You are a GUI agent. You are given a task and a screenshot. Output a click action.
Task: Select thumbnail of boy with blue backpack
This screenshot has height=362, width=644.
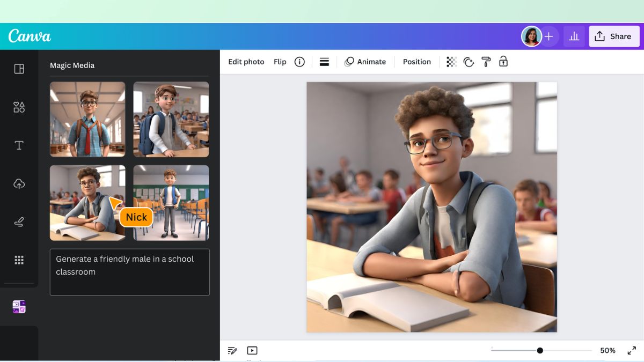click(171, 119)
